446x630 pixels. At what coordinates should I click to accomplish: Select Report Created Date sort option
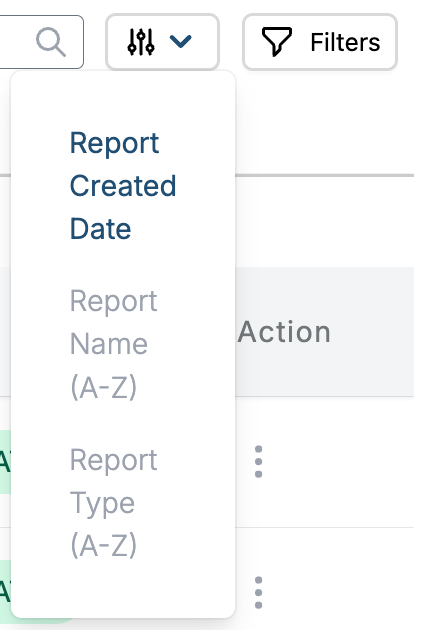[x=123, y=186]
